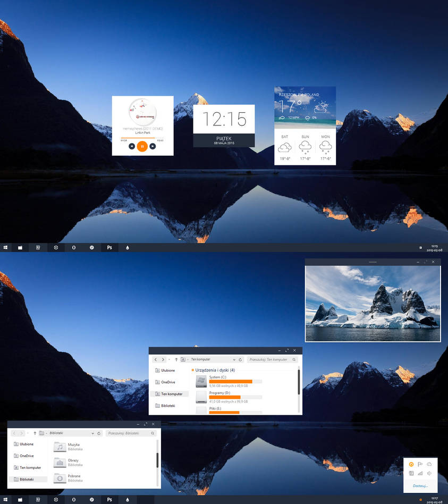Expand address dropdown in Ten komputer window
448x504 pixels.
(x=234, y=360)
